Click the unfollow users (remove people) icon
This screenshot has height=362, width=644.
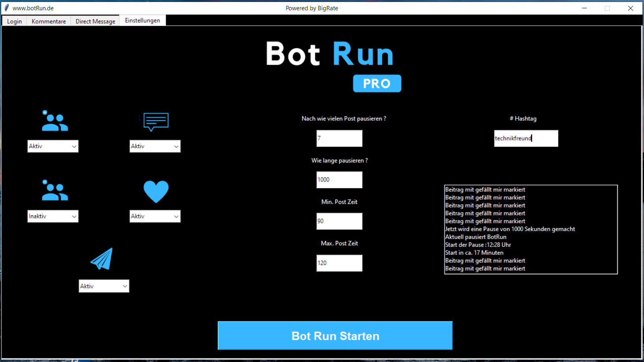click(55, 190)
